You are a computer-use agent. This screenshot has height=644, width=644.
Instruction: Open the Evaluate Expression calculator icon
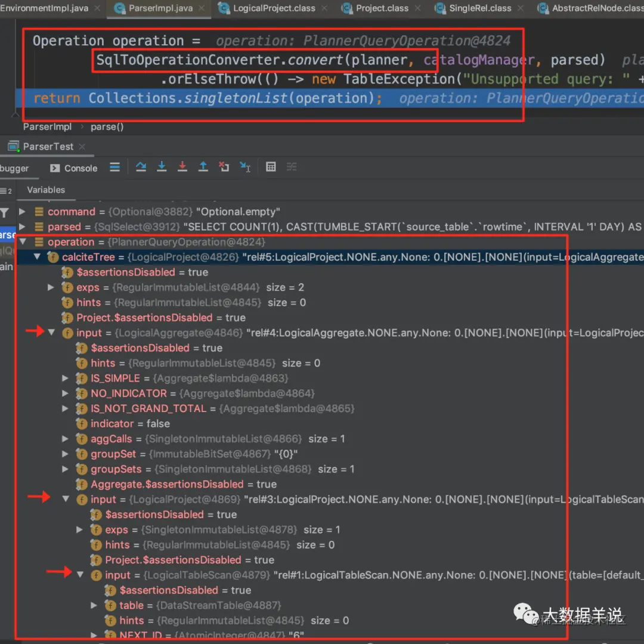(271, 167)
